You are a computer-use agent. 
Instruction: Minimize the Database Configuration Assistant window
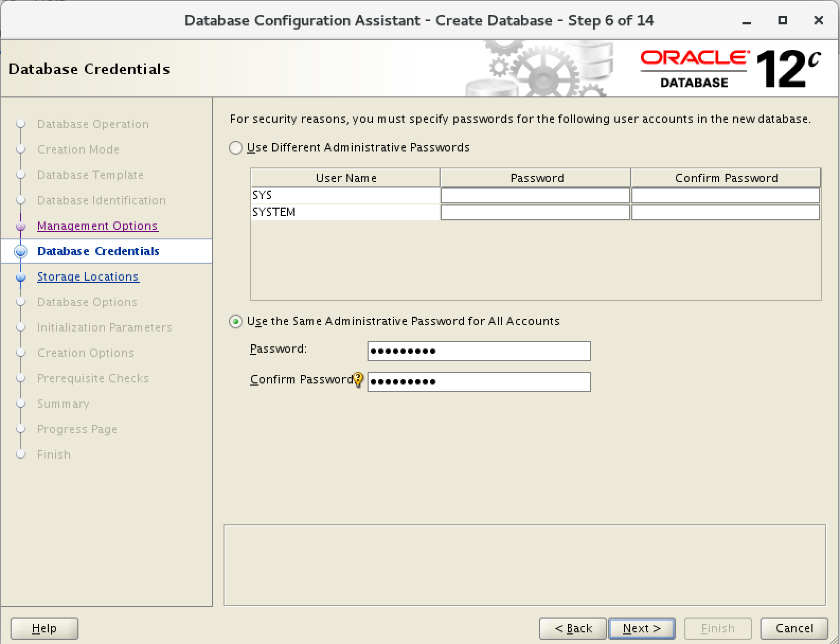coord(747,21)
